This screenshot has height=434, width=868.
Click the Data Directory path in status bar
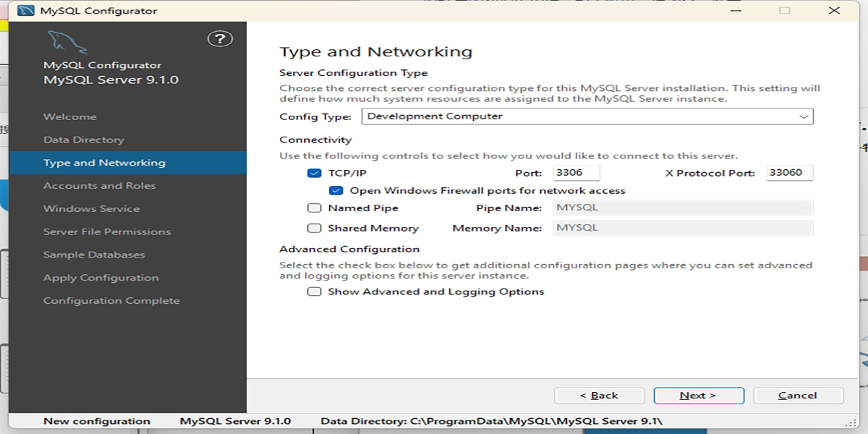[492, 421]
